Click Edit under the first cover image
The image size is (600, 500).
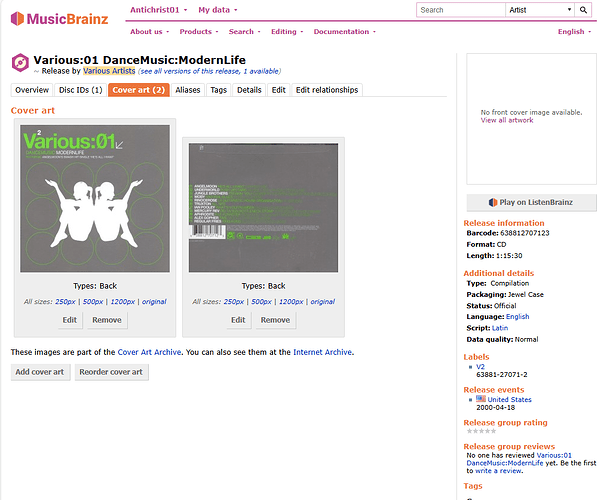pos(70,320)
